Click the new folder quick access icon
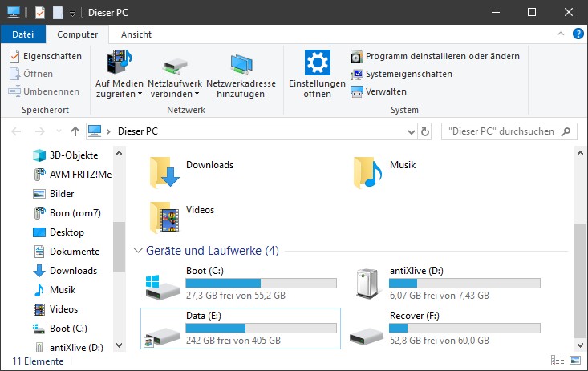Viewport: 588px width, 371px height. click(x=58, y=13)
